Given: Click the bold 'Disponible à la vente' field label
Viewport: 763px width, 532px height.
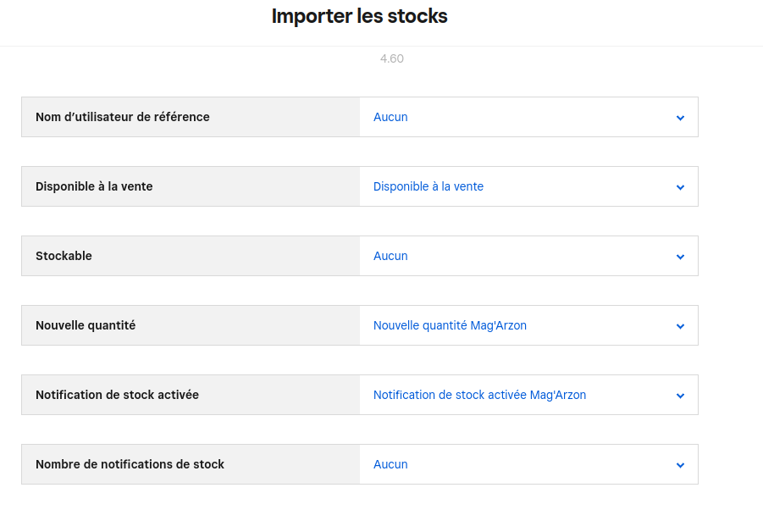Looking at the screenshot, I should click(94, 186).
